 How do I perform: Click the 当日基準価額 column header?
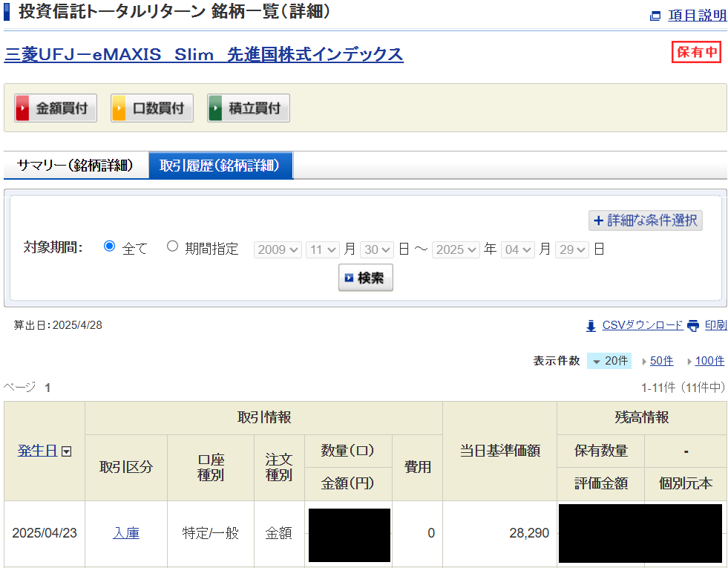[x=500, y=451]
